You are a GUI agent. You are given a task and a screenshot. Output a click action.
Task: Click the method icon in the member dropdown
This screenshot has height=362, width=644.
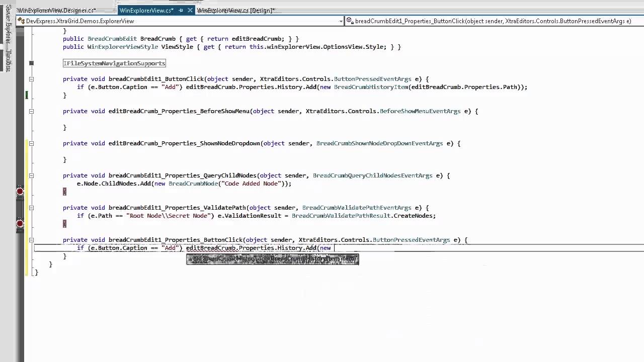[x=351, y=21]
